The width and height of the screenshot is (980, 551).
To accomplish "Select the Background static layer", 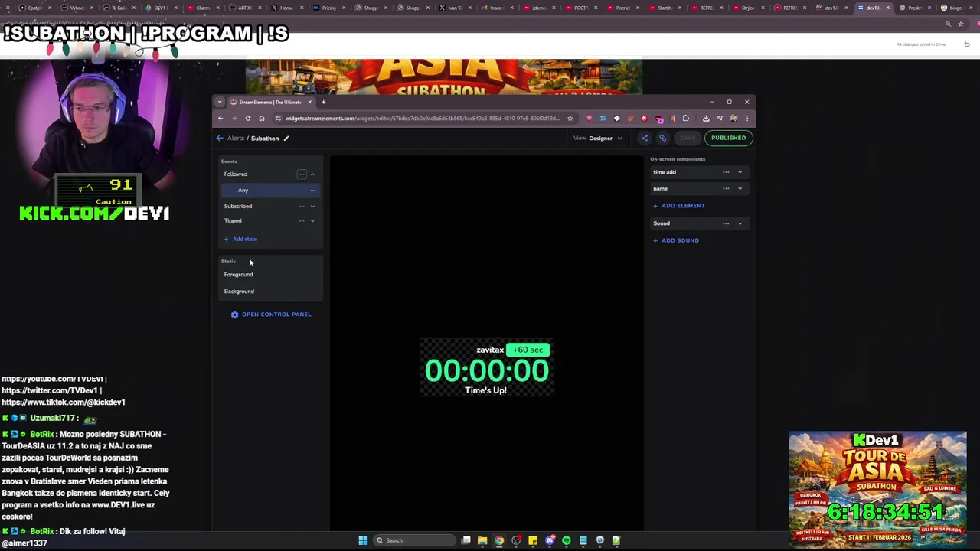I will pos(239,292).
